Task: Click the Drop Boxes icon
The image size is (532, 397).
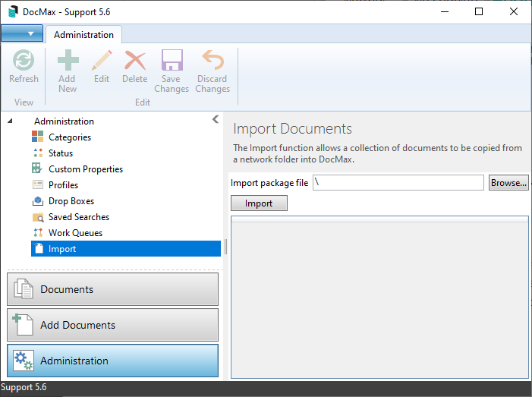Action: 38,201
